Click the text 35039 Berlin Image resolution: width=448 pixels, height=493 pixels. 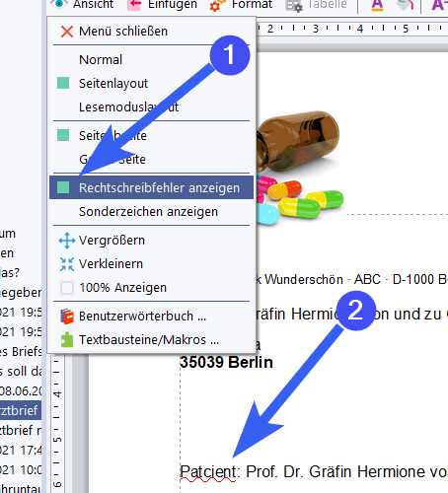tap(226, 363)
